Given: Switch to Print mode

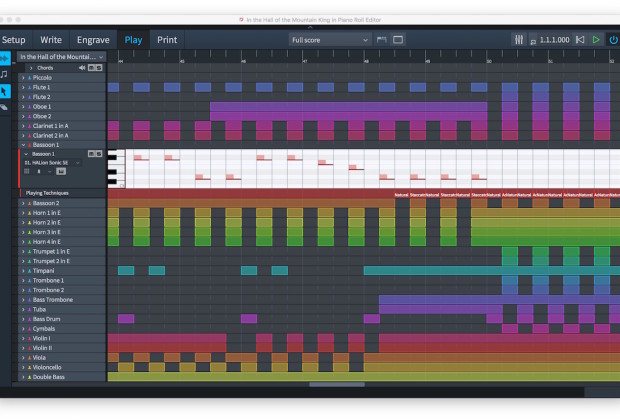Looking at the screenshot, I should pyautogui.click(x=167, y=40).
